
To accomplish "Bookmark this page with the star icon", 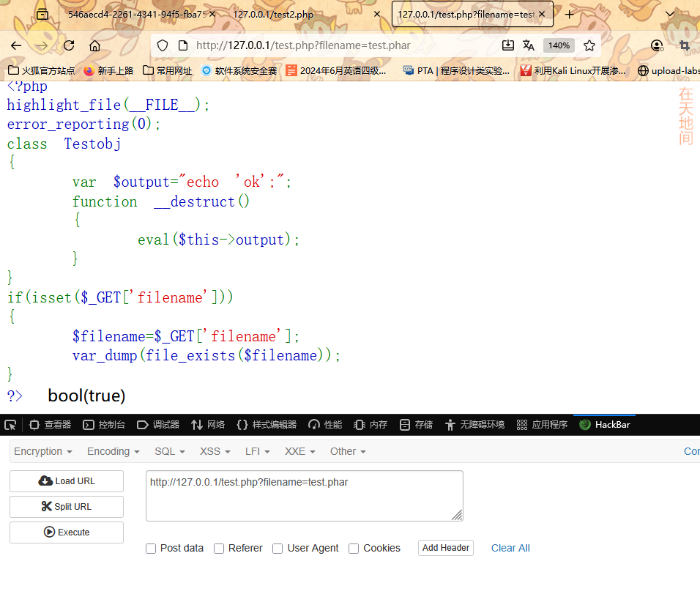I will [x=589, y=45].
